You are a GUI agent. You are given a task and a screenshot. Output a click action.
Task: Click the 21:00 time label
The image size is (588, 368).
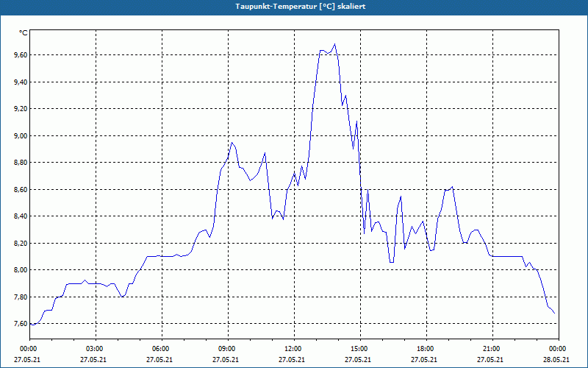coord(490,349)
